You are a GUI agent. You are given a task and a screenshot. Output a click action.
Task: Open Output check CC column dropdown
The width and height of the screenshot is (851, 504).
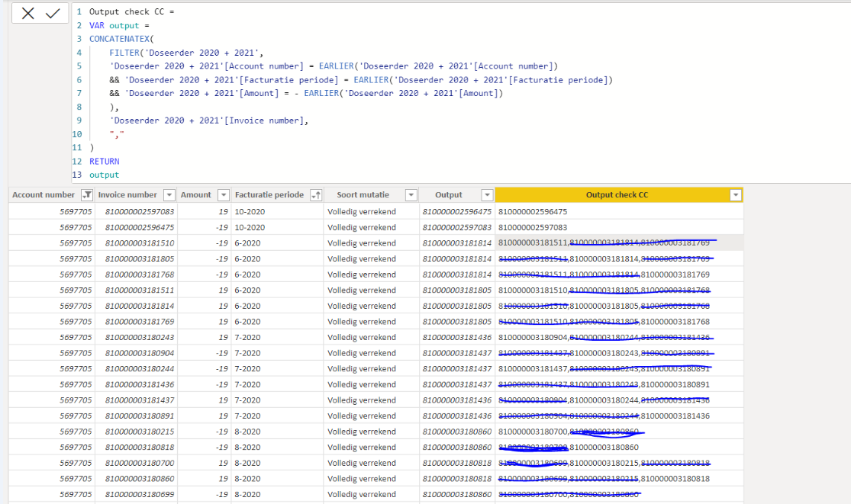click(x=736, y=195)
